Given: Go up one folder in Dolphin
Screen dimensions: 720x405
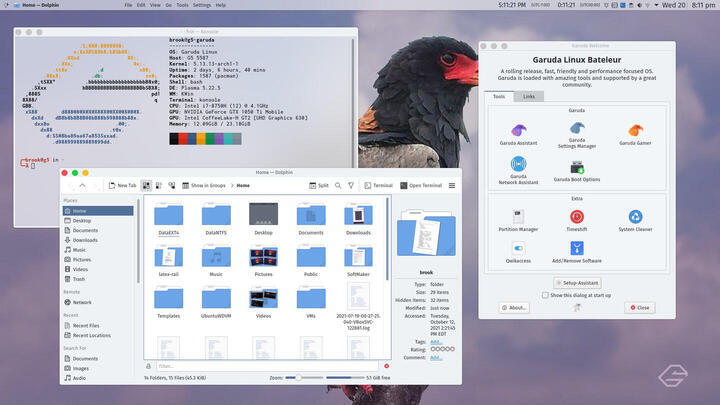Looking at the screenshot, I should tap(83, 186).
